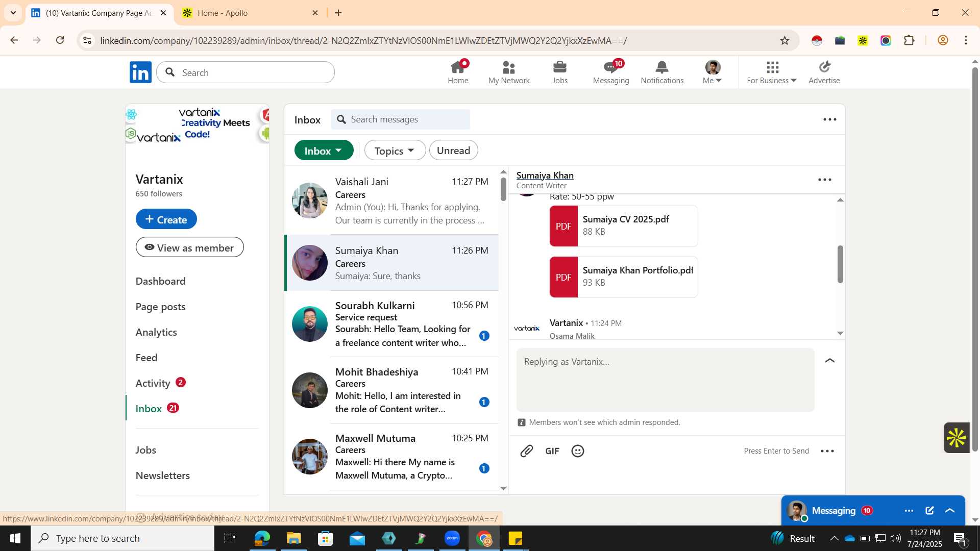This screenshot has height=551, width=980.
Task: Bookmark this page with star icon
Action: [x=785, y=40]
